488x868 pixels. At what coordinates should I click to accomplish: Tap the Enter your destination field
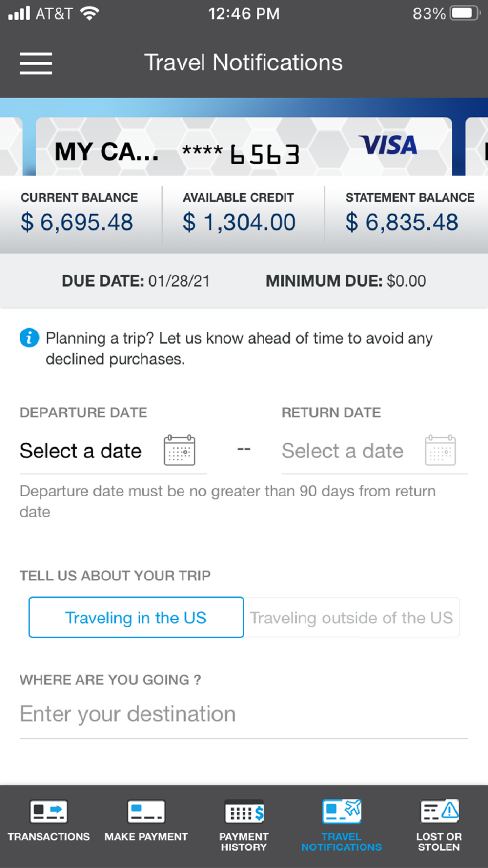coord(244,714)
